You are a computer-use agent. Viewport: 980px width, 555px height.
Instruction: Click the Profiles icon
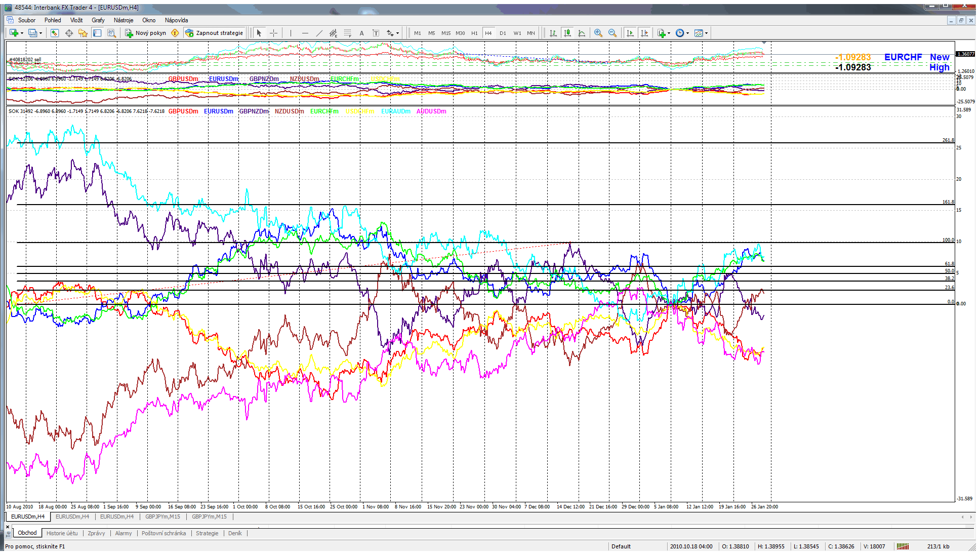(x=33, y=33)
